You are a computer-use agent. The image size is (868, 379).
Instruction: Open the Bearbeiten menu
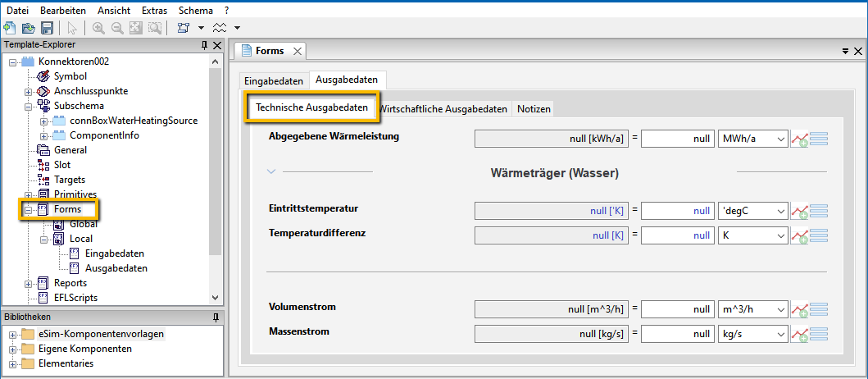pyautogui.click(x=62, y=11)
